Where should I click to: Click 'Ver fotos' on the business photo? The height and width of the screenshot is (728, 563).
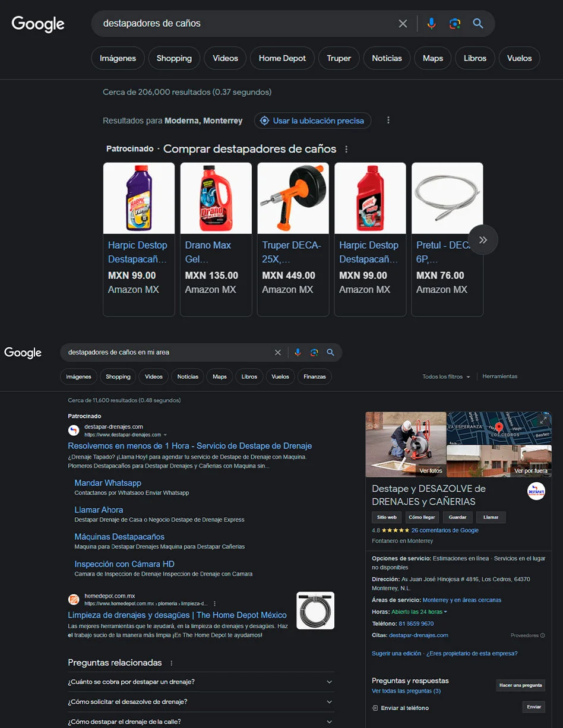click(431, 471)
